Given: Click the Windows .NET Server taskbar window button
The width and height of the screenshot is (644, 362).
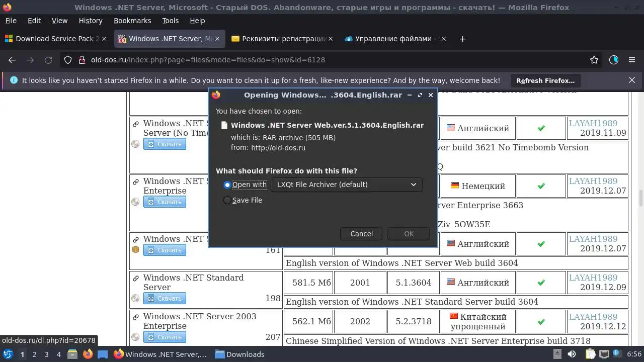Looking at the screenshot, I should pos(161,354).
